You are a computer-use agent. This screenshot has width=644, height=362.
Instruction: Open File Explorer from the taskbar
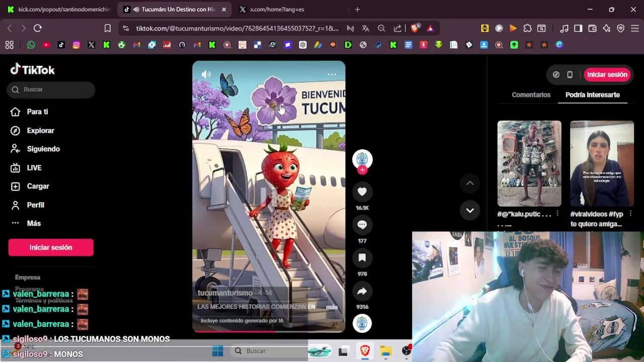click(386, 351)
